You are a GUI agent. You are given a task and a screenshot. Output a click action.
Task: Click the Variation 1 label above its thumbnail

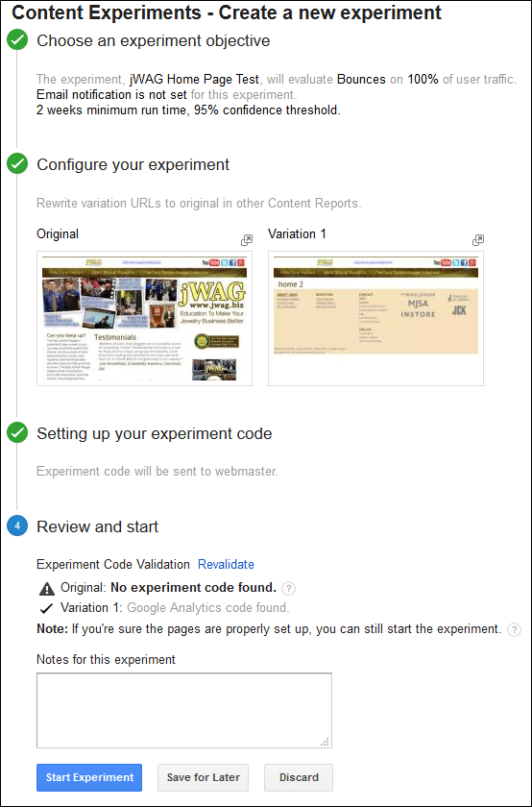click(297, 233)
